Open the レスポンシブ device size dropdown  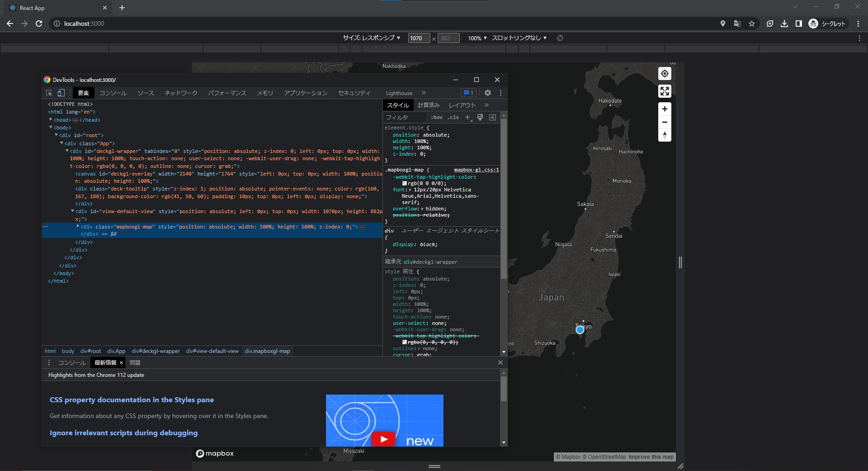(373, 38)
